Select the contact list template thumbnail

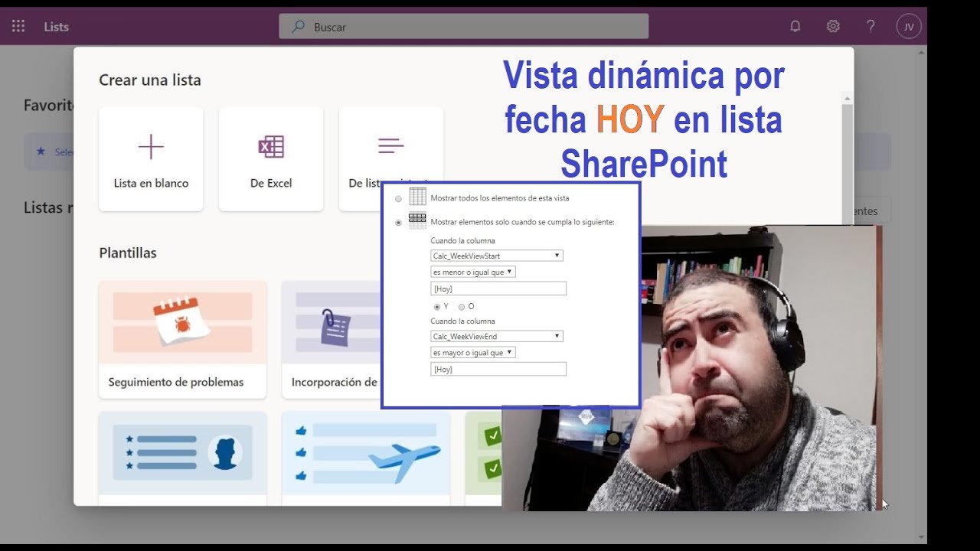coord(182,453)
